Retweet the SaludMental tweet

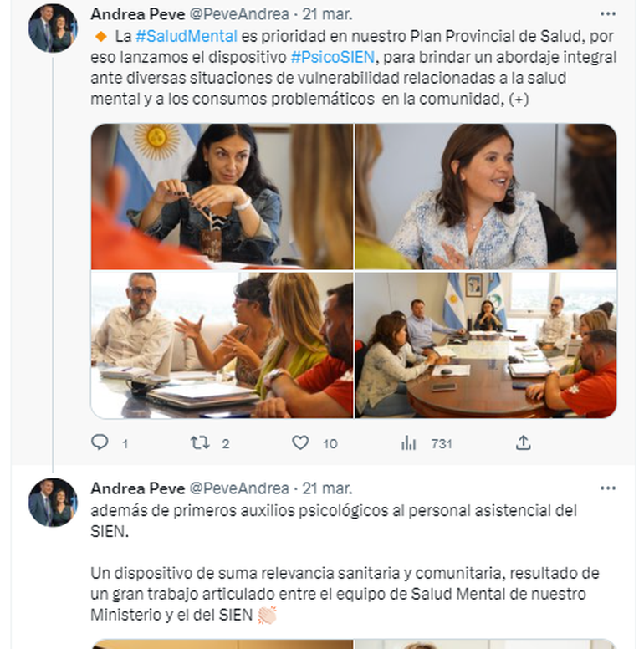tap(200, 443)
